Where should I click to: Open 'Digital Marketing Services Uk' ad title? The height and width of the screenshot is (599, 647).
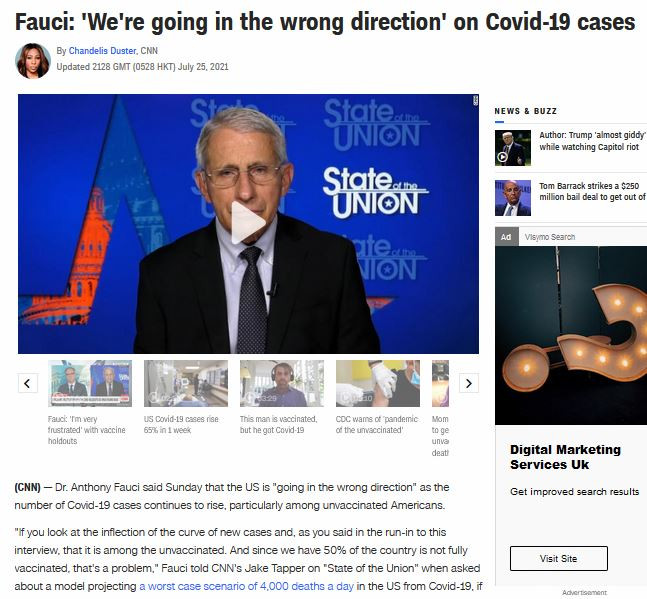[565, 457]
